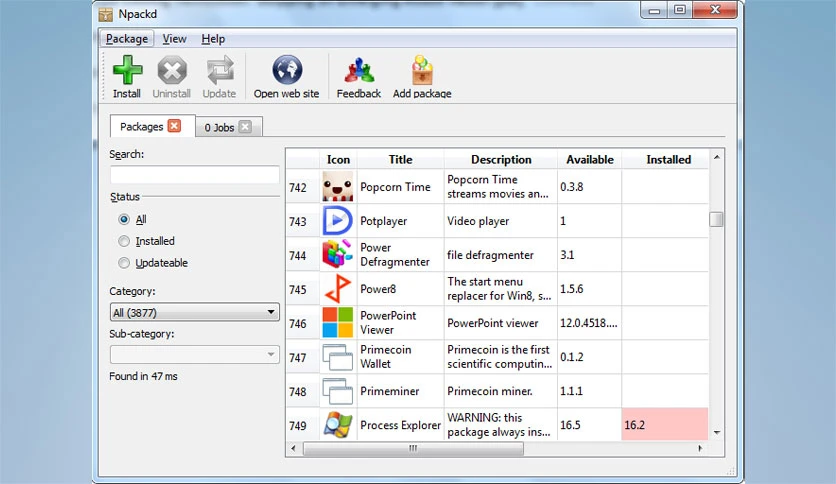836x484 pixels.
Task: Sort by the Installed column header
Action: tap(665, 159)
